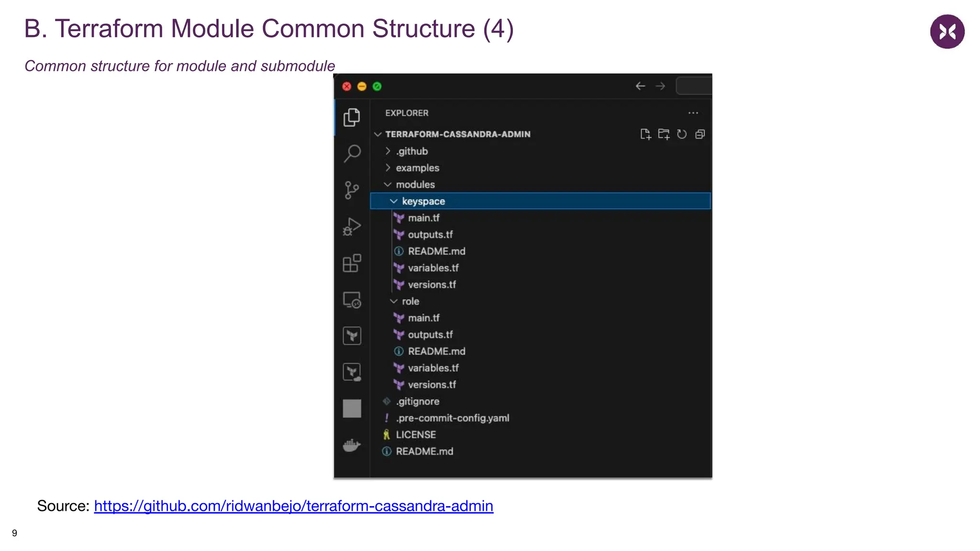Open the Remote Explorer icon
Image resolution: width=980 pixels, height=551 pixels.
click(x=352, y=300)
